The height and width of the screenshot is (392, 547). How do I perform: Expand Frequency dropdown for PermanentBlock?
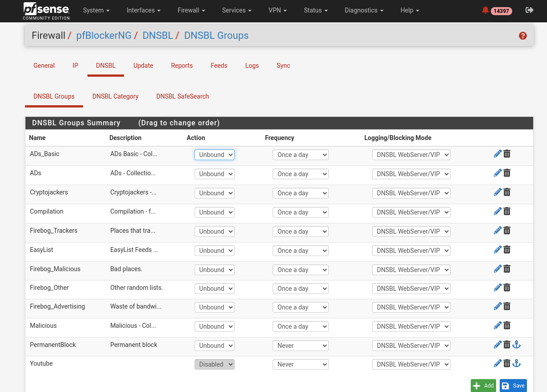pos(301,346)
